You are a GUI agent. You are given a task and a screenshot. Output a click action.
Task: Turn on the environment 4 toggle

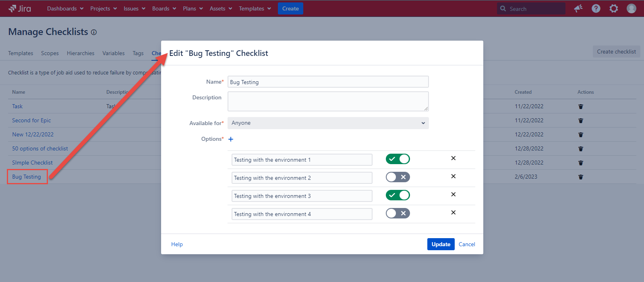tap(398, 213)
